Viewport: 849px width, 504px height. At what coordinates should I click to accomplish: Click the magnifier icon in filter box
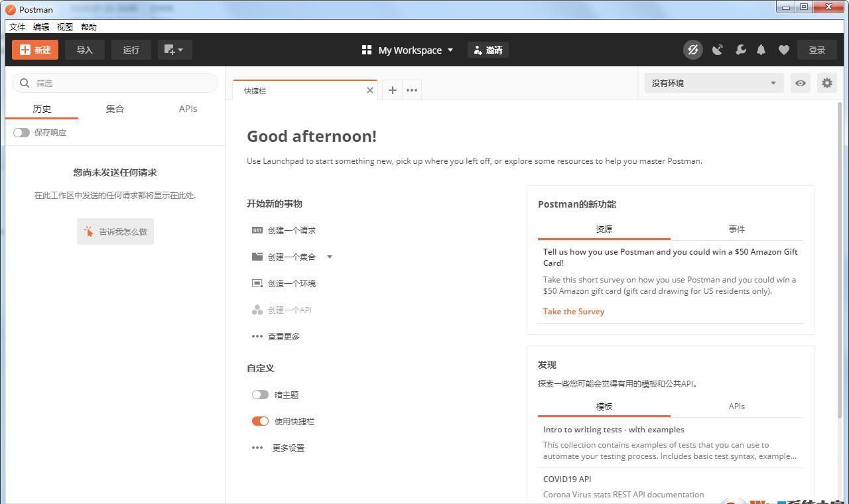(x=25, y=83)
